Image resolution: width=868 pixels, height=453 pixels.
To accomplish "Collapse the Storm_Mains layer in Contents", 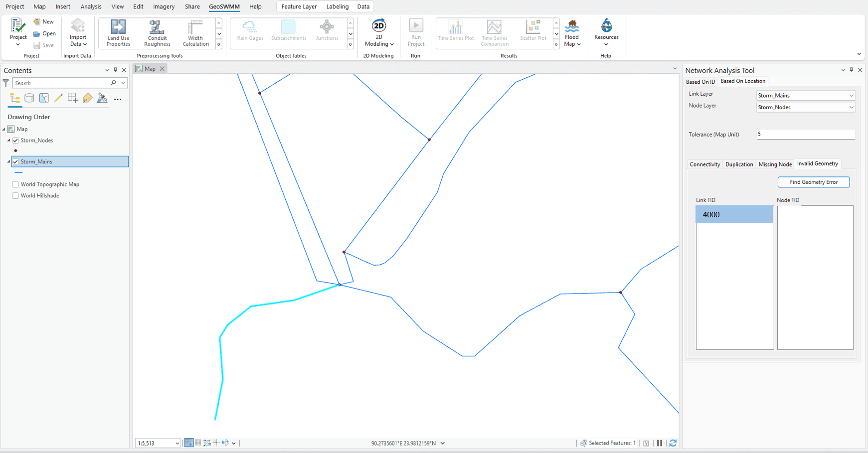I will [x=9, y=161].
